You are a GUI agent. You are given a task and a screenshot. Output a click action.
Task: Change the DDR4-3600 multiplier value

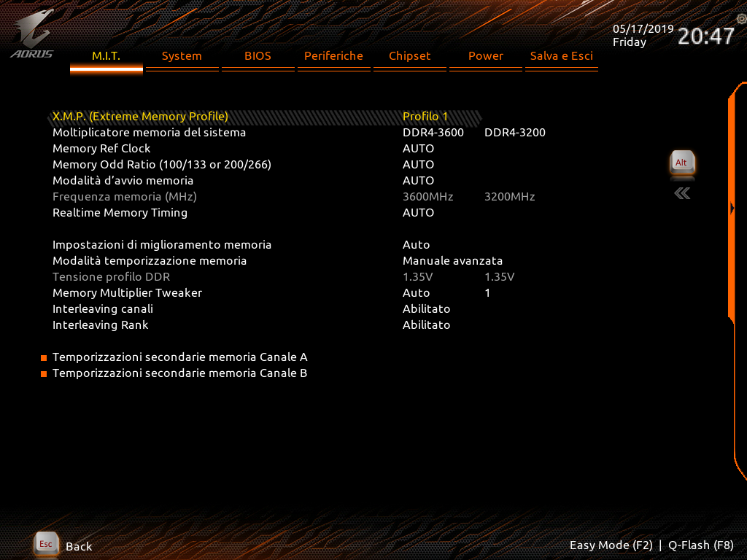click(433, 133)
